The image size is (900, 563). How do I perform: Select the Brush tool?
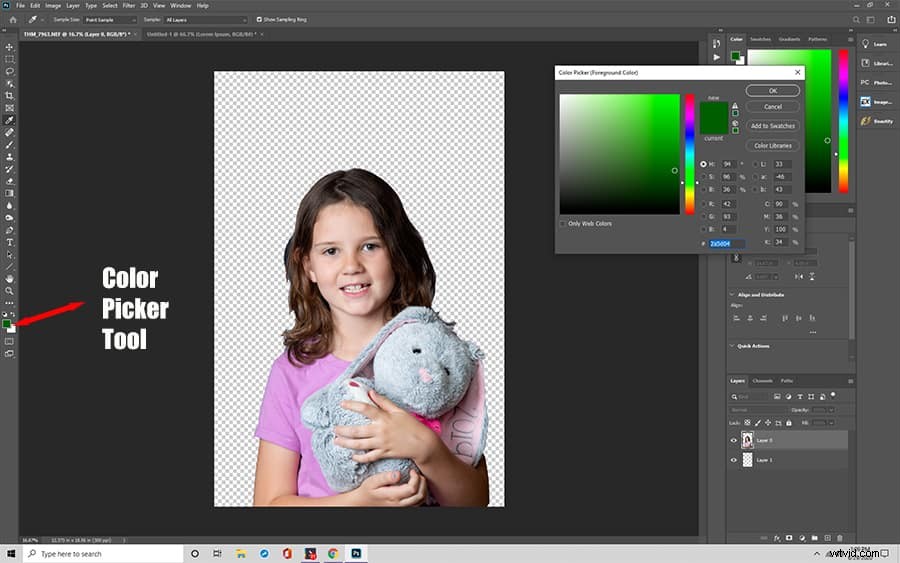[9, 145]
